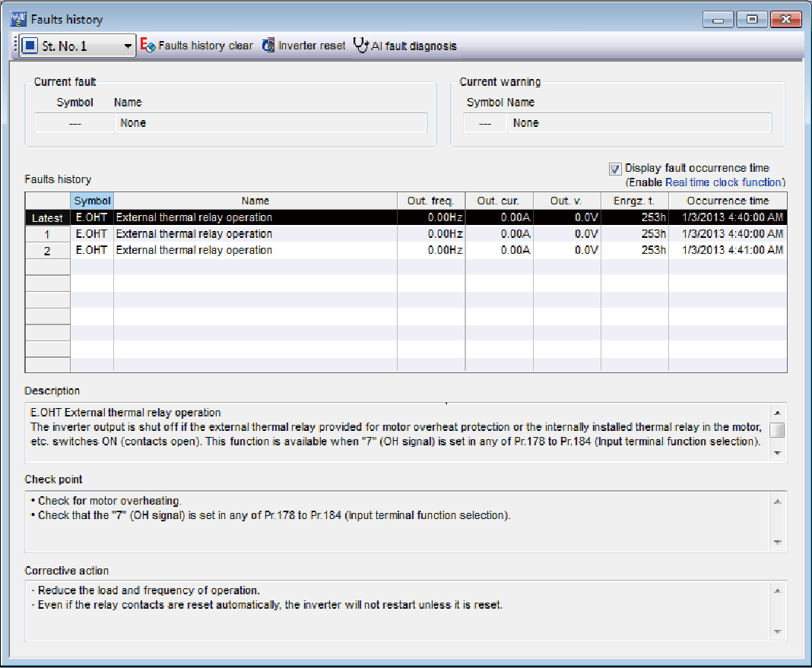Click the Symbol column header
This screenshot has width=812, height=668.
92,201
